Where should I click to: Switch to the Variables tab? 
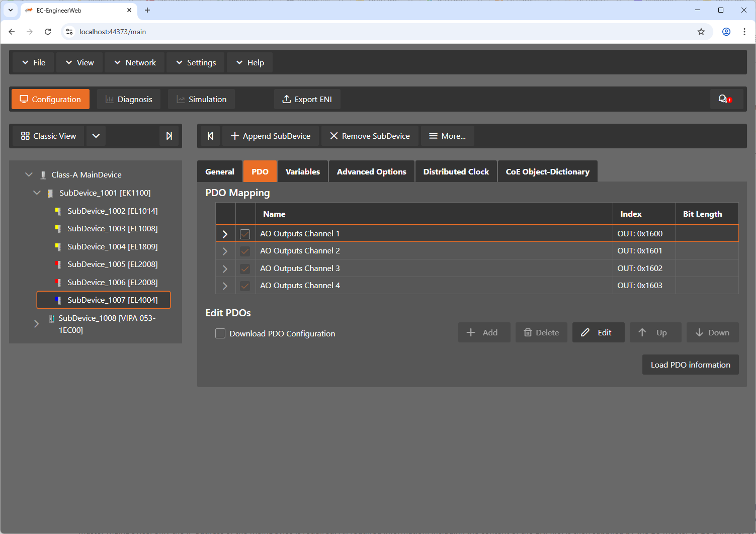tap(303, 171)
